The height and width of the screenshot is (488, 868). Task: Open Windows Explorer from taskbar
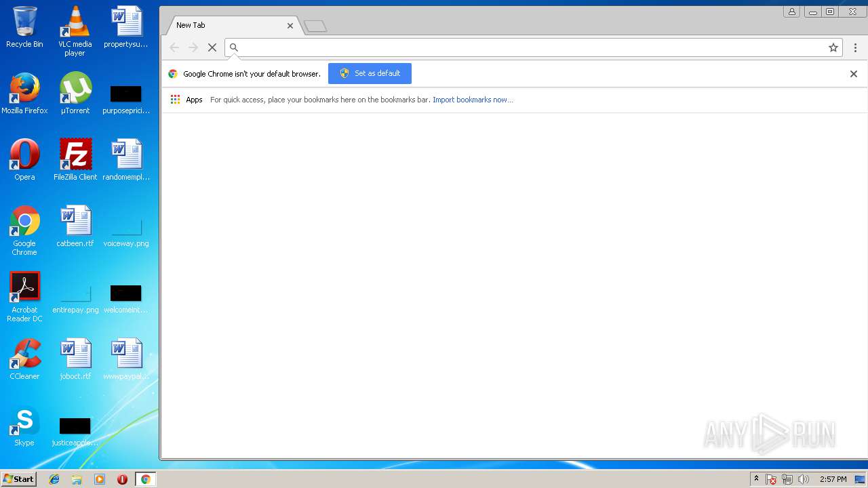pos(77,479)
